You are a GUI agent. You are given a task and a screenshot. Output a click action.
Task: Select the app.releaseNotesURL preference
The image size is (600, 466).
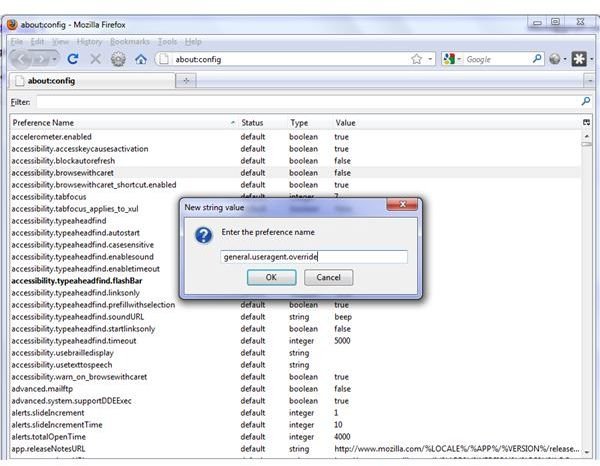295,449
